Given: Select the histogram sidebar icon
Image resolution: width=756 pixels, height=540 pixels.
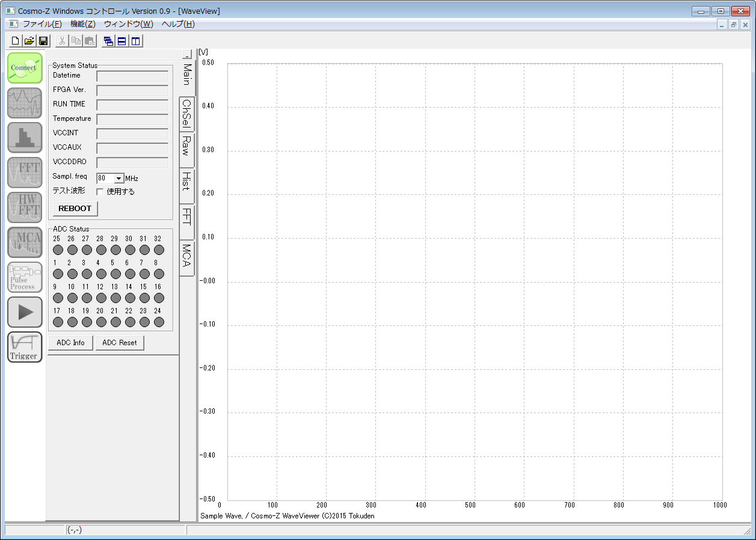Looking at the screenshot, I should tap(25, 138).
